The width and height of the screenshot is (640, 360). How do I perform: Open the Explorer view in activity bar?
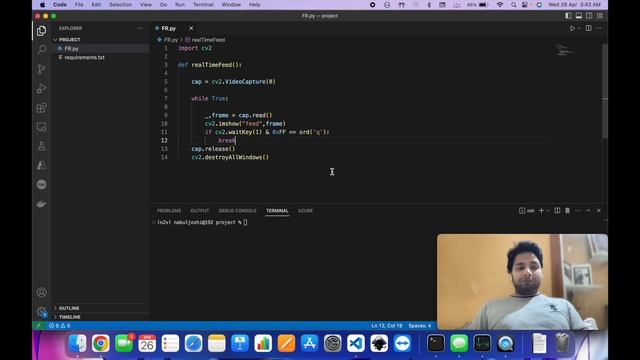(41, 31)
